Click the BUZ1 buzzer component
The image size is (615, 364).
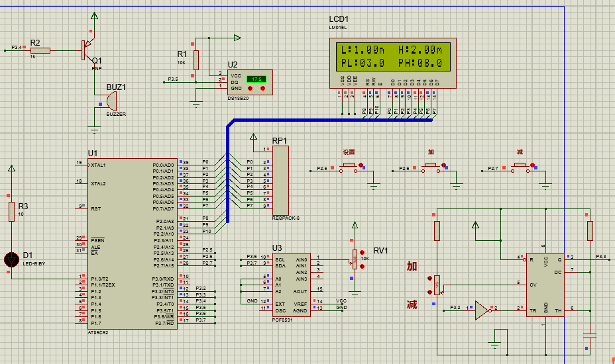click(111, 101)
